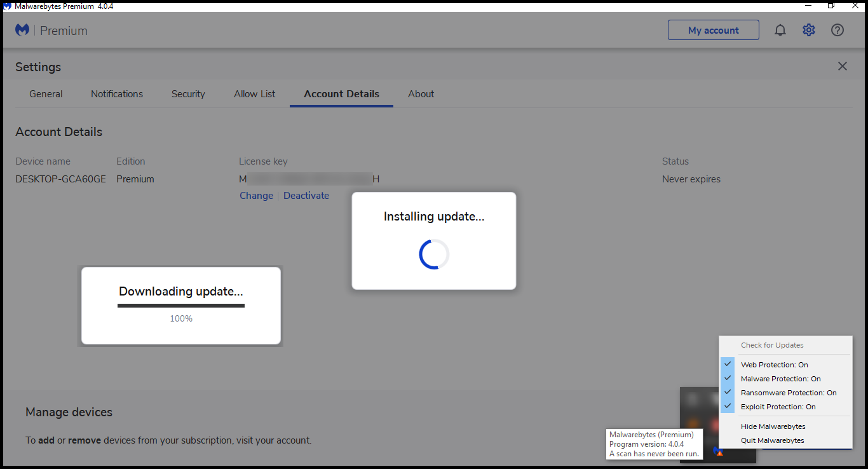Open My account button
This screenshot has width=868, height=469.
[713, 30]
